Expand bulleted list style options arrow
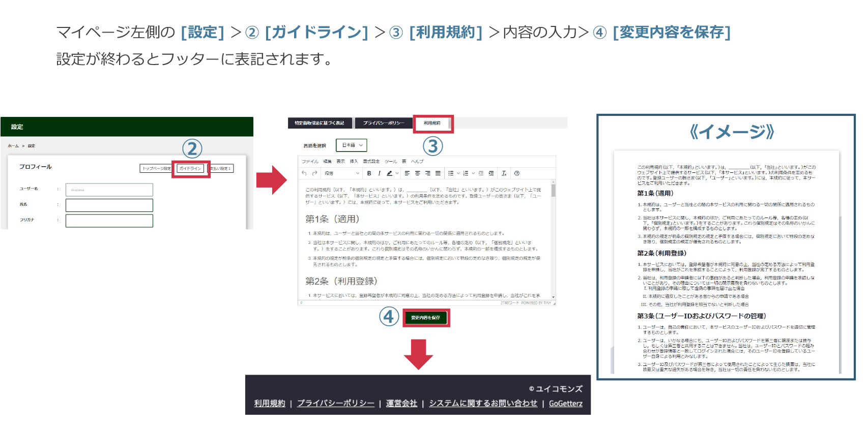 pyautogui.click(x=458, y=173)
